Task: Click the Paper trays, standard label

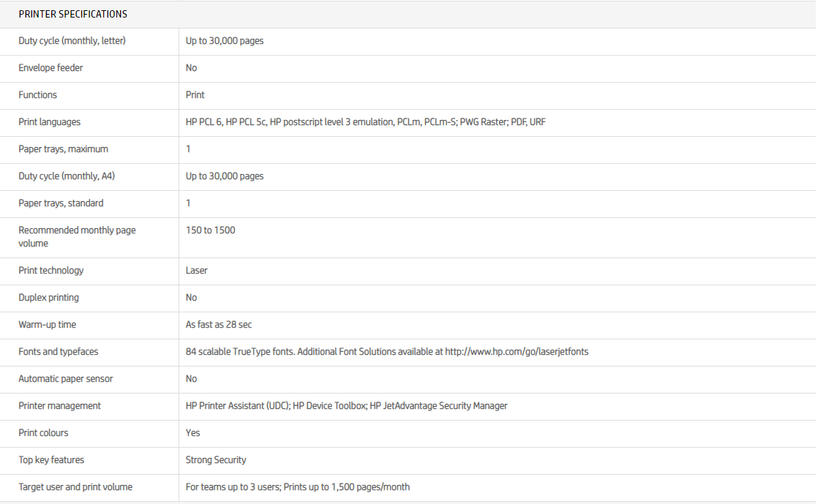Action: 61,203
